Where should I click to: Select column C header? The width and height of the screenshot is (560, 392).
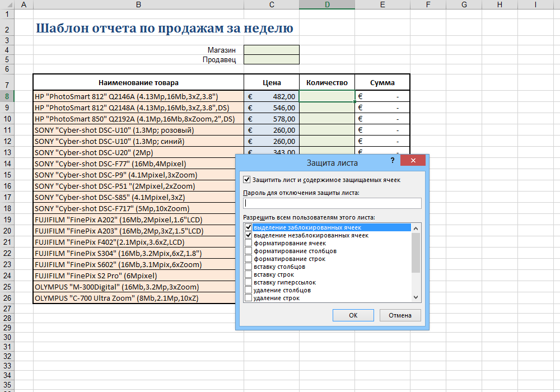pos(272,4)
